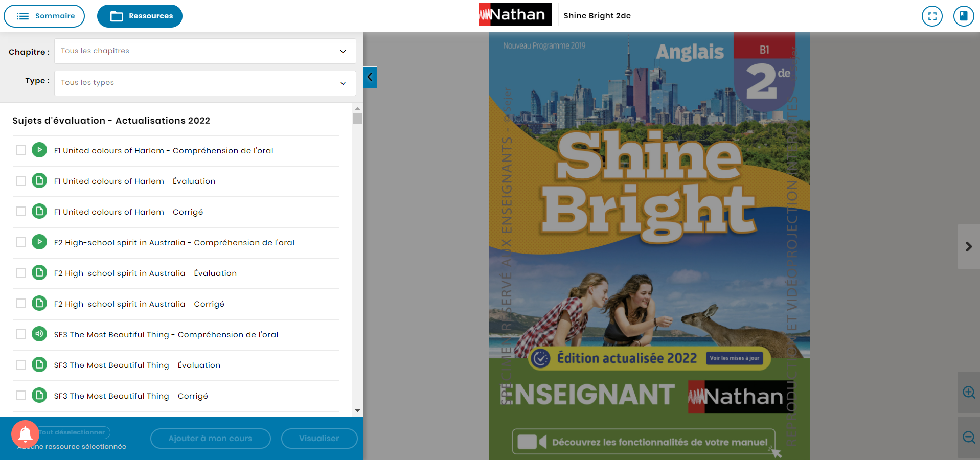The image size is (980, 460).
Task: Click the resource list scrollbar thumb
Action: click(357, 119)
